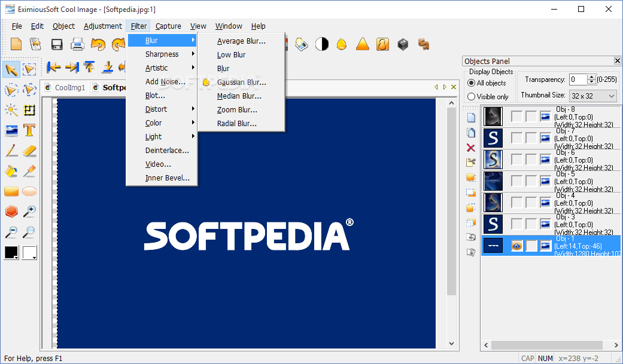Viewport: 623px width, 364px height.
Task: Choose Inner Bevel filter entry
Action: (x=162, y=178)
